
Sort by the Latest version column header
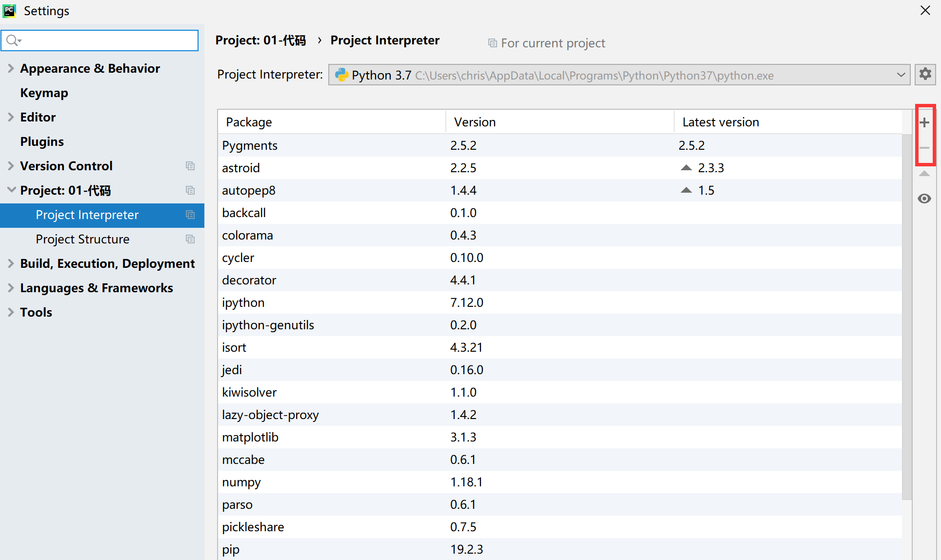pos(788,122)
